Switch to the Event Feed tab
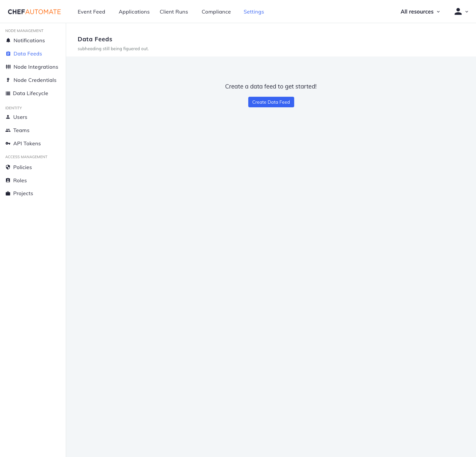Viewport: 476px width, 457px height. (x=91, y=12)
